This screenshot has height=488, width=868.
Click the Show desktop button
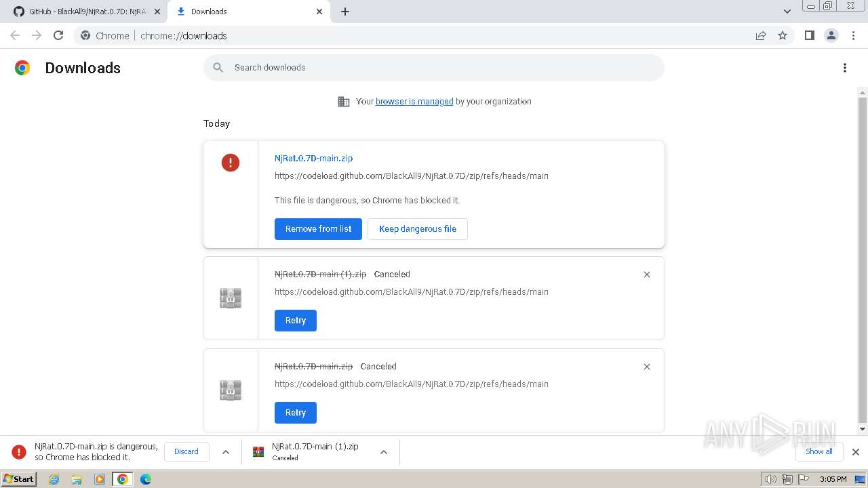[860, 479]
